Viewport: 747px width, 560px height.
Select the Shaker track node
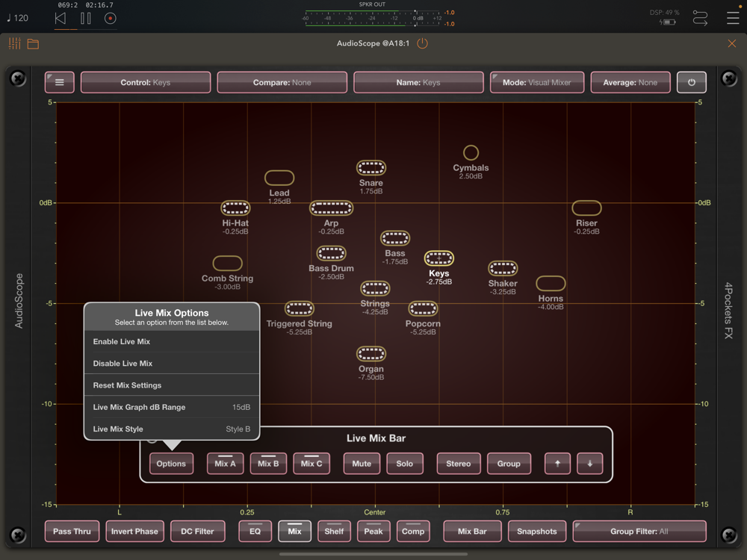point(503,269)
